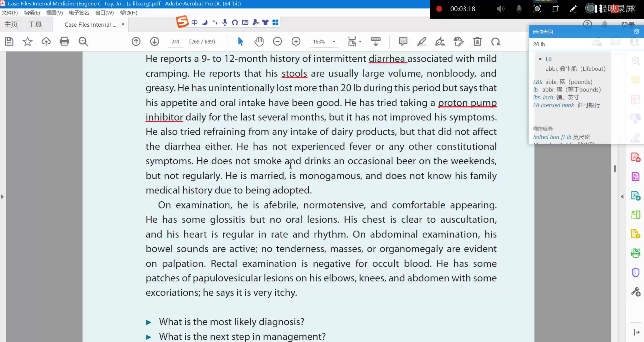Image resolution: width=644 pixels, height=342 pixels.
Task: Open the purple edit PDF sidebar tool
Action: click(635, 177)
